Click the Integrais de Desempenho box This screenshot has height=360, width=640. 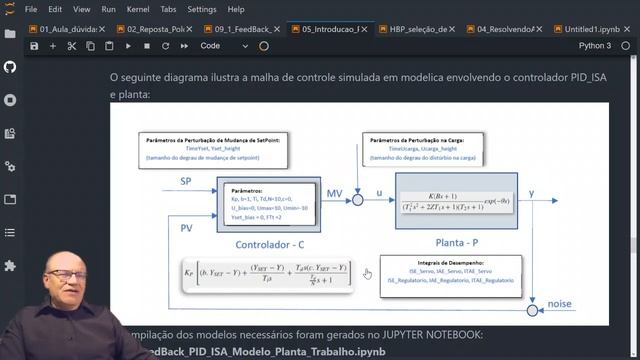tap(451, 276)
